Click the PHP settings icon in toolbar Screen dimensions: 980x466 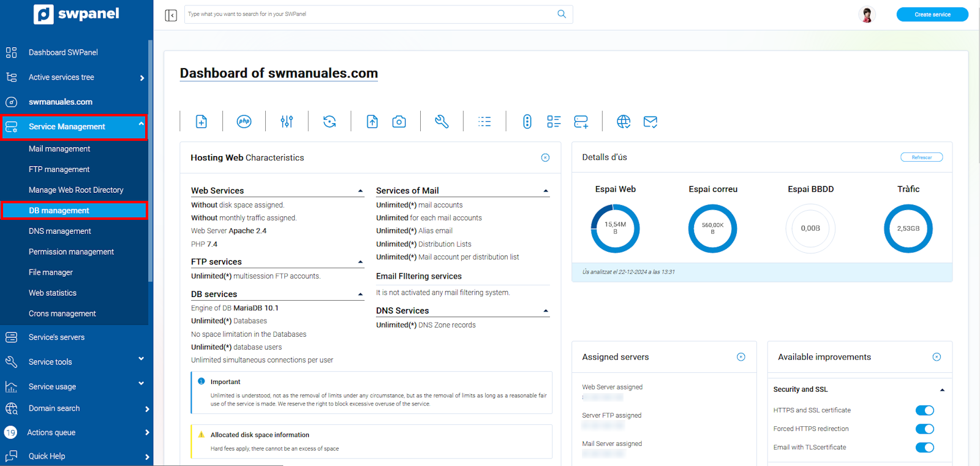244,121
